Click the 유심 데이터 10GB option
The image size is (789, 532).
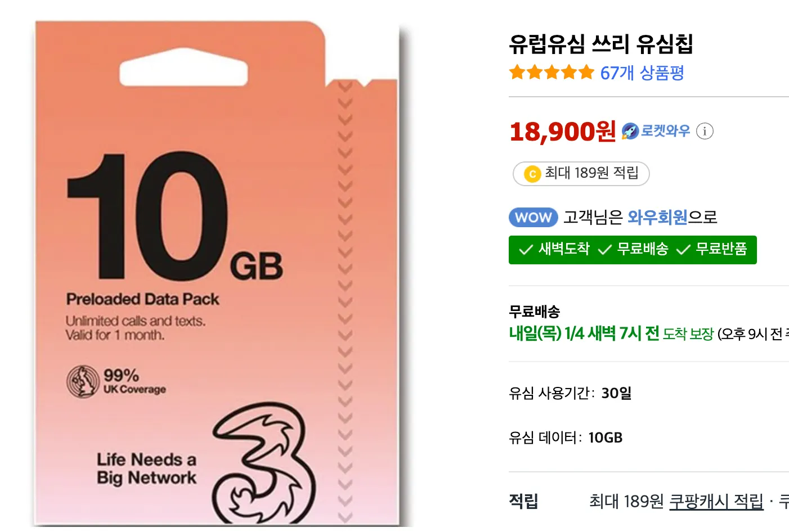pos(566,438)
